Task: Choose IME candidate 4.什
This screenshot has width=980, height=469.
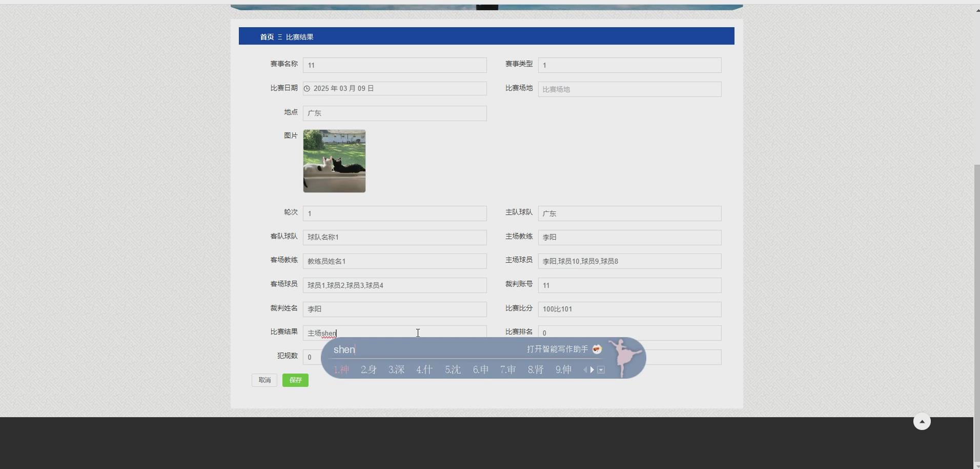Action: 424,370
